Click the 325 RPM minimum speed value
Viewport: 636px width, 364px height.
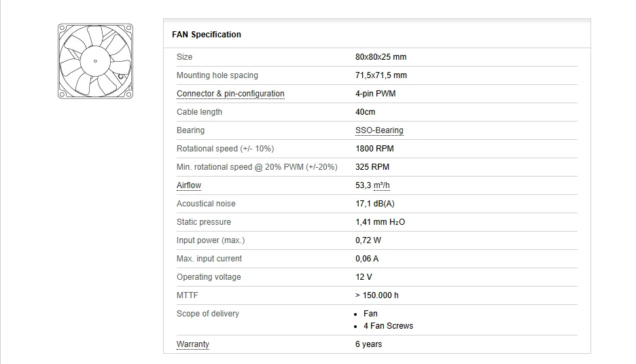[372, 167]
